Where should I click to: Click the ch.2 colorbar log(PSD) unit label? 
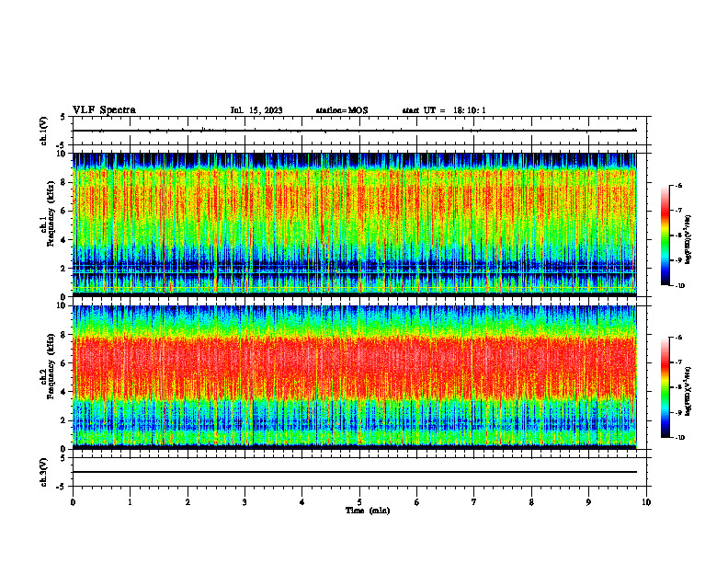[688, 392]
